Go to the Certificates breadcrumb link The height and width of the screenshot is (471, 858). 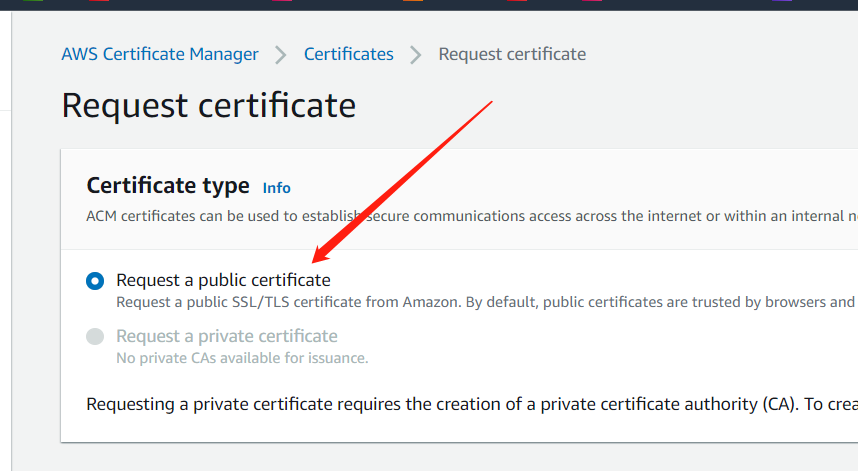click(348, 54)
